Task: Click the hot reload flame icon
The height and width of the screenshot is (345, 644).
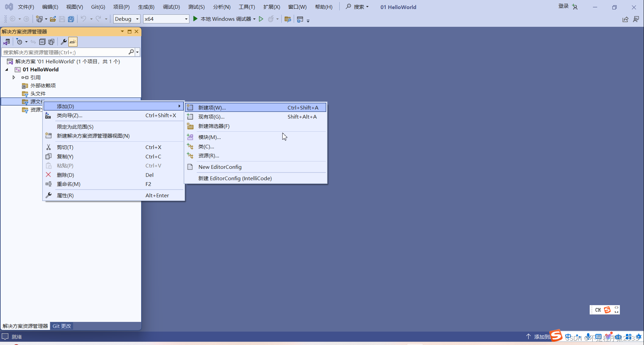Action: point(271,19)
